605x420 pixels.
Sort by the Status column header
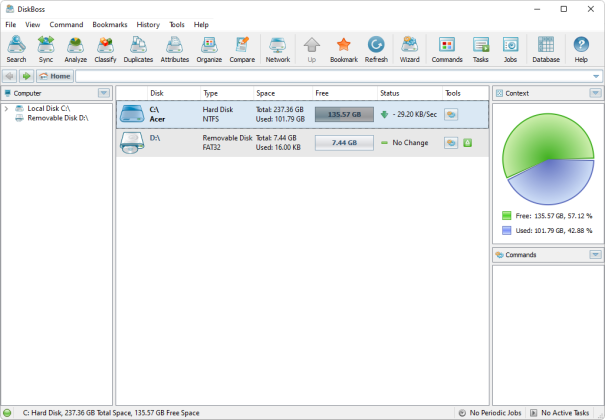tap(410, 93)
